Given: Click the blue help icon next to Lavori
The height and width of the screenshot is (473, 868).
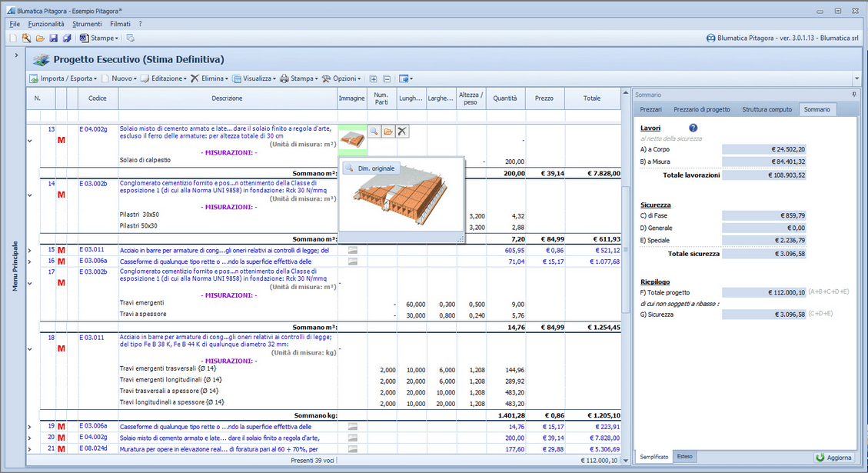Looking at the screenshot, I should point(693,128).
